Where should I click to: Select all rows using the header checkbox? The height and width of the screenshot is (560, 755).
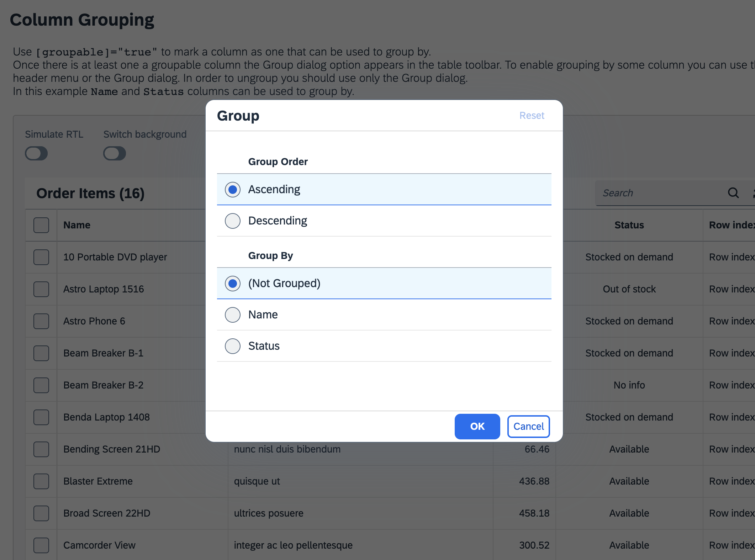coord(41,225)
